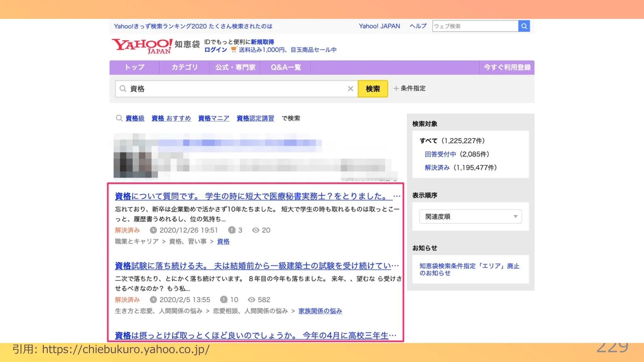The height and width of the screenshot is (362, 644).
Task: Open the 資格について質問です question
Action: (x=258, y=196)
